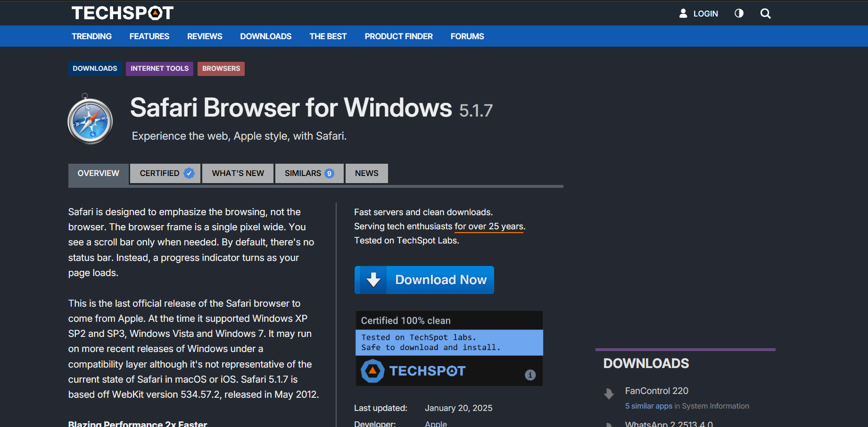Open the info icon on the certified badge
Viewport: 868px width, 427px height.
click(530, 375)
